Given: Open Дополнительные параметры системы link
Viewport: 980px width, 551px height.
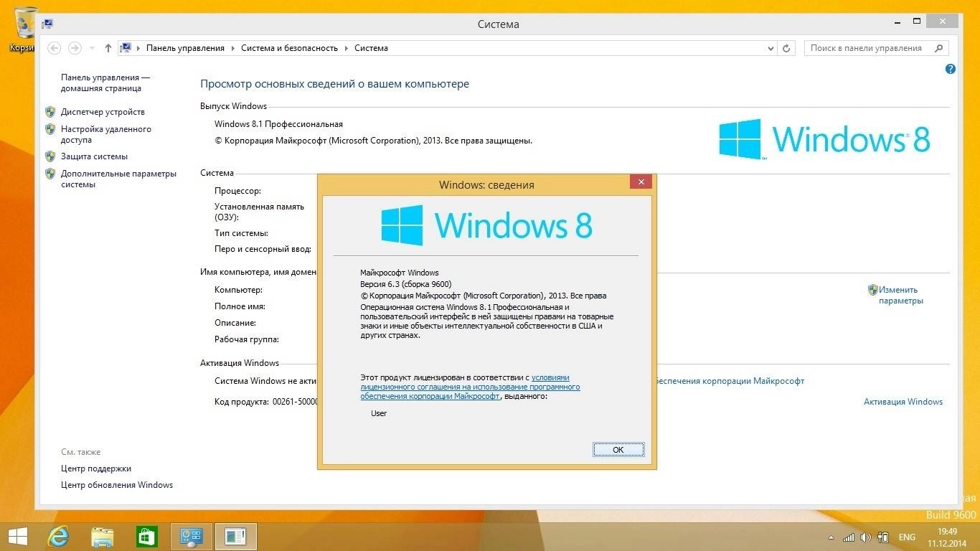Looking at the screenshot, I should pos(118,179).
